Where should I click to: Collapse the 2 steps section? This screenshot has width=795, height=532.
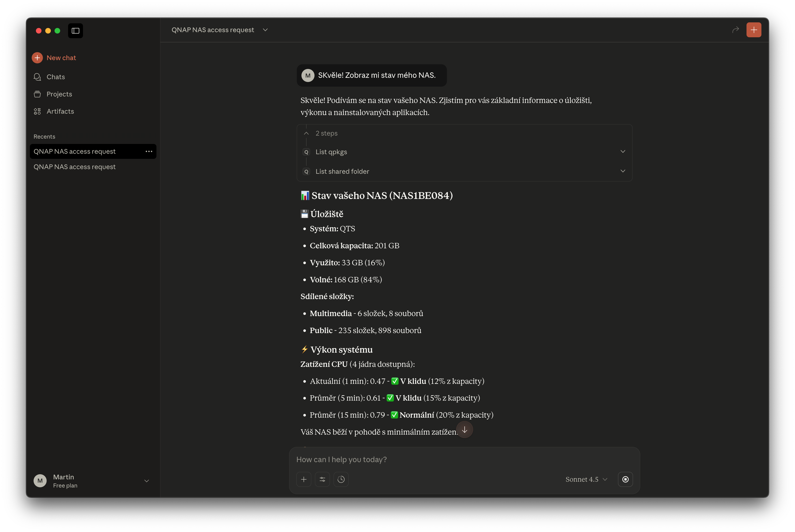[x=306, y=133]
